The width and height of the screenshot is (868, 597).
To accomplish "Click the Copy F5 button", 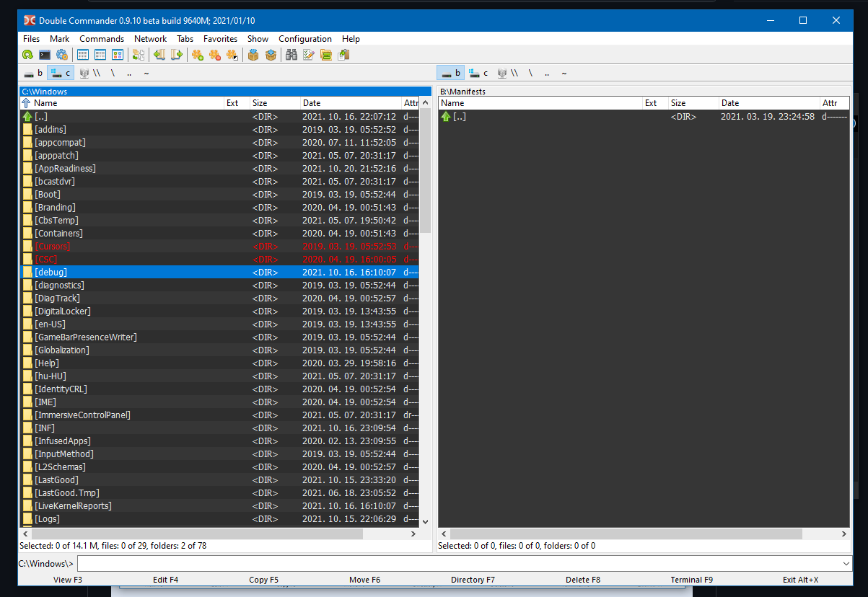I will 263,580.
